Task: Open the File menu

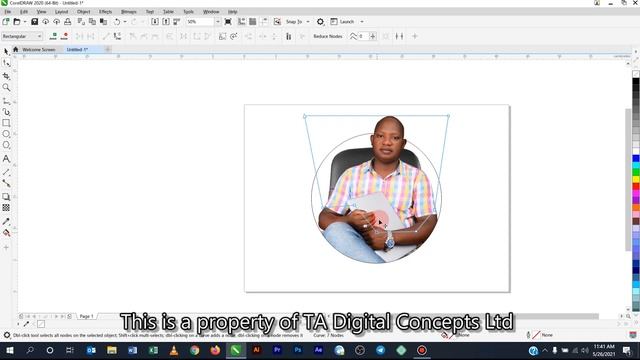Action: (x=8, y=12)
